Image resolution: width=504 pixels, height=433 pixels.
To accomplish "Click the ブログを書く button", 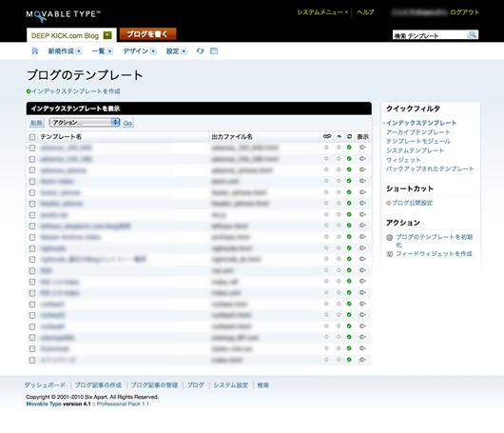I will (x=147, y=34).
